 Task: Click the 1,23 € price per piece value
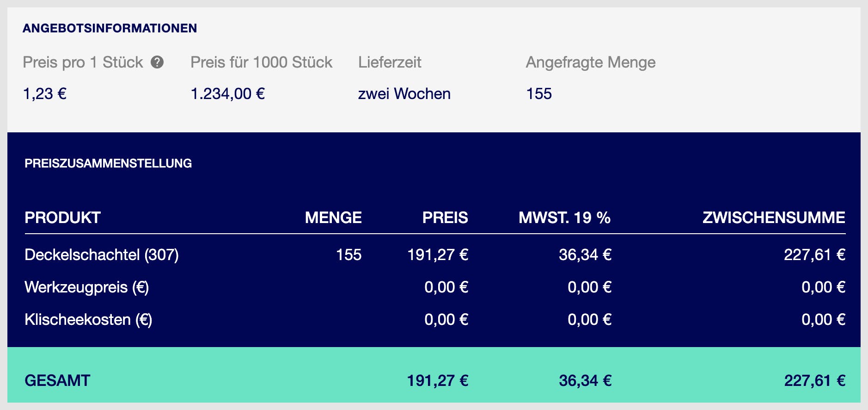point(45,93)
